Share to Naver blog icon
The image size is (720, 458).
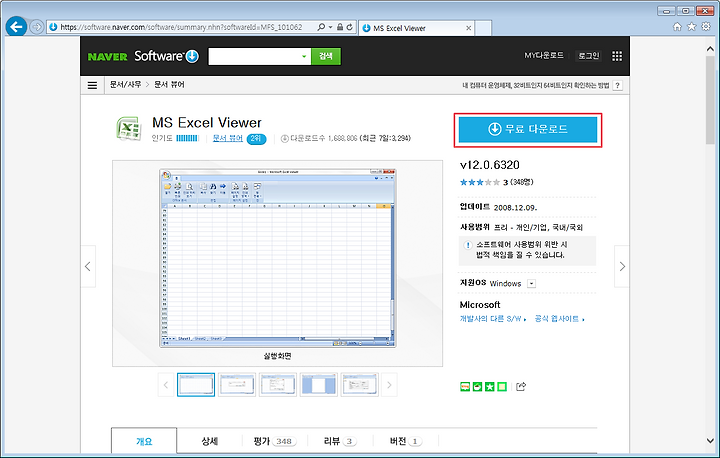point(465,386)
